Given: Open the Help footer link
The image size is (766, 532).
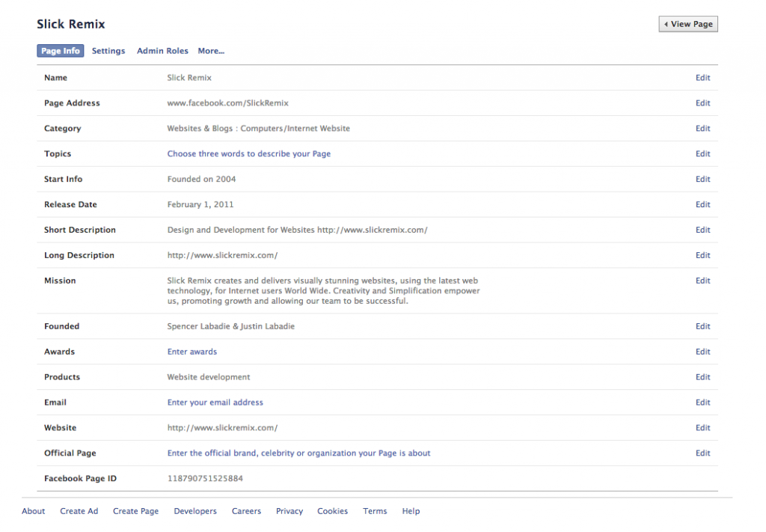Looking at the screenshot, I should (411, 511).
